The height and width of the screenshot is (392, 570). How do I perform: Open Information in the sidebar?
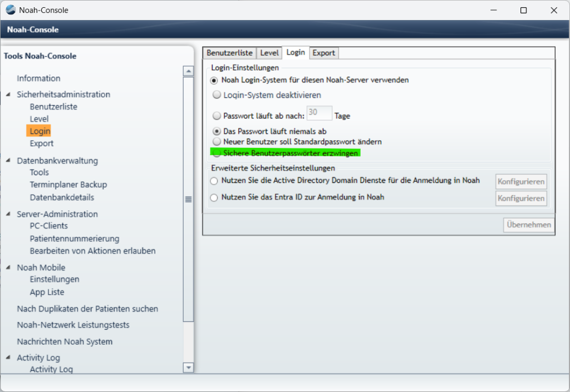(x=38, y=78)
